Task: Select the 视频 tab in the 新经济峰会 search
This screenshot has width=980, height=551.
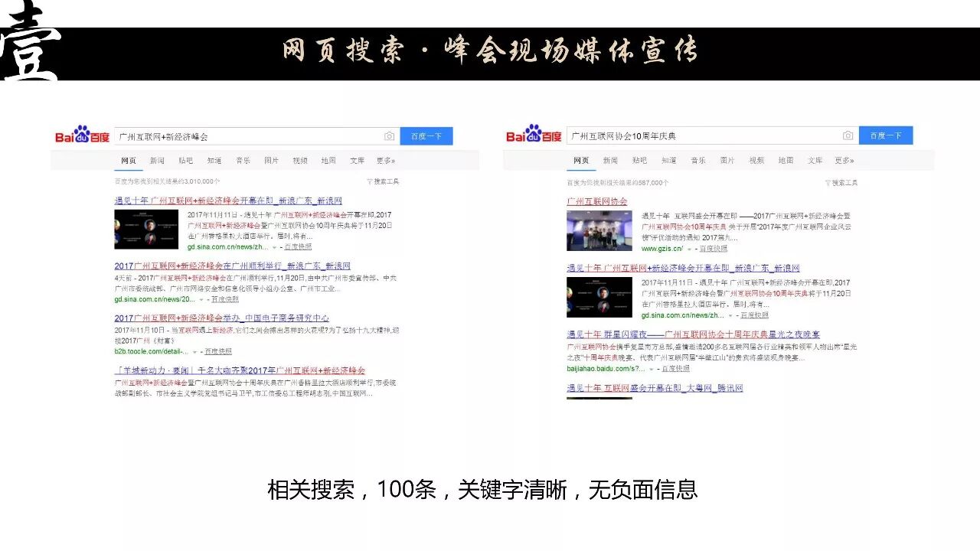Action: coord(300,161)
